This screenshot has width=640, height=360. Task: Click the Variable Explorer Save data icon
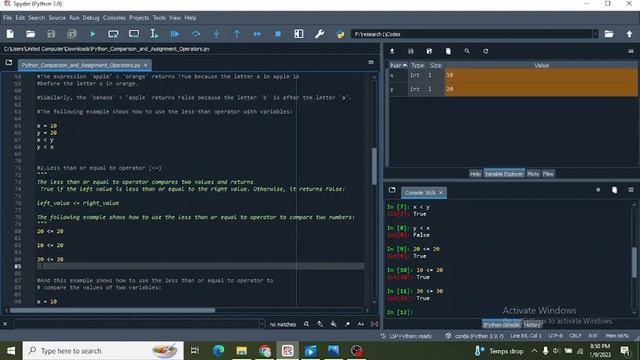pos(411,51)
